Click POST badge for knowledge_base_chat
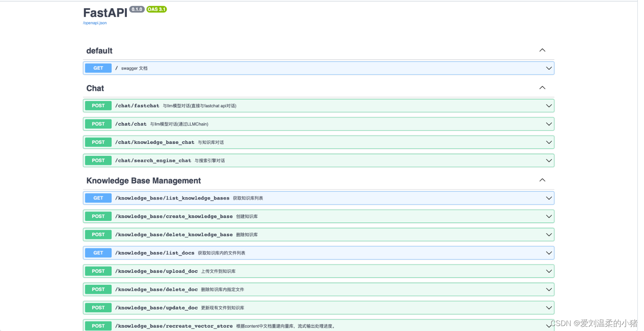644x331 pixels. (98, 142)
